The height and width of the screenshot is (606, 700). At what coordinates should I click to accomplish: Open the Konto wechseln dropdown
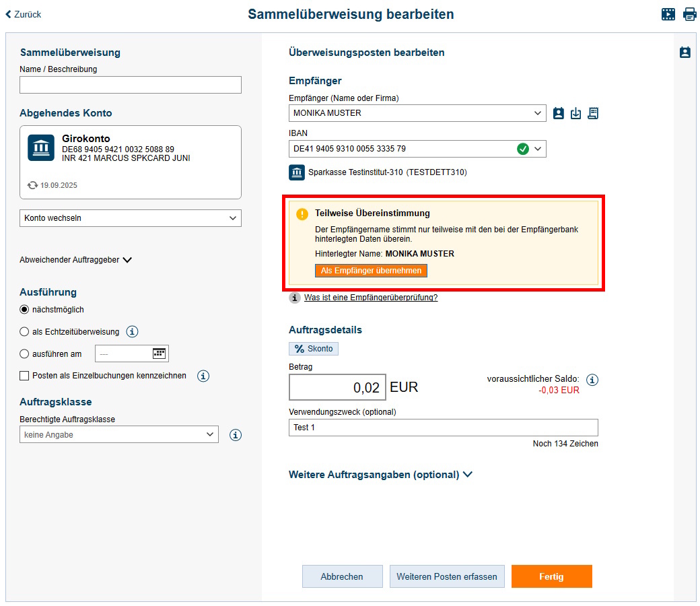[130, 218]
